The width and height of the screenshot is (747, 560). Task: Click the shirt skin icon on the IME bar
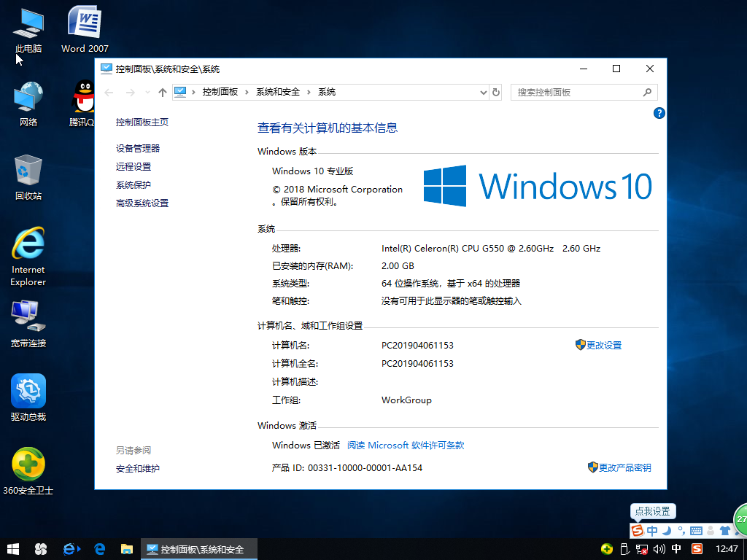coord(724,530)
